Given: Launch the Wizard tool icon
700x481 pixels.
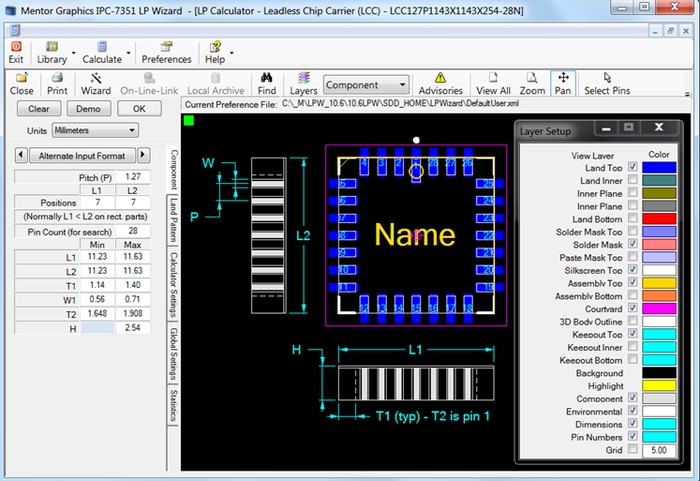Looking at the screenshot, I should pos(96,78).
